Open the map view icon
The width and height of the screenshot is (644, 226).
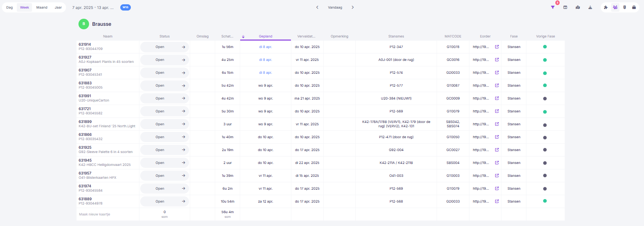click(x=578, y=7)
